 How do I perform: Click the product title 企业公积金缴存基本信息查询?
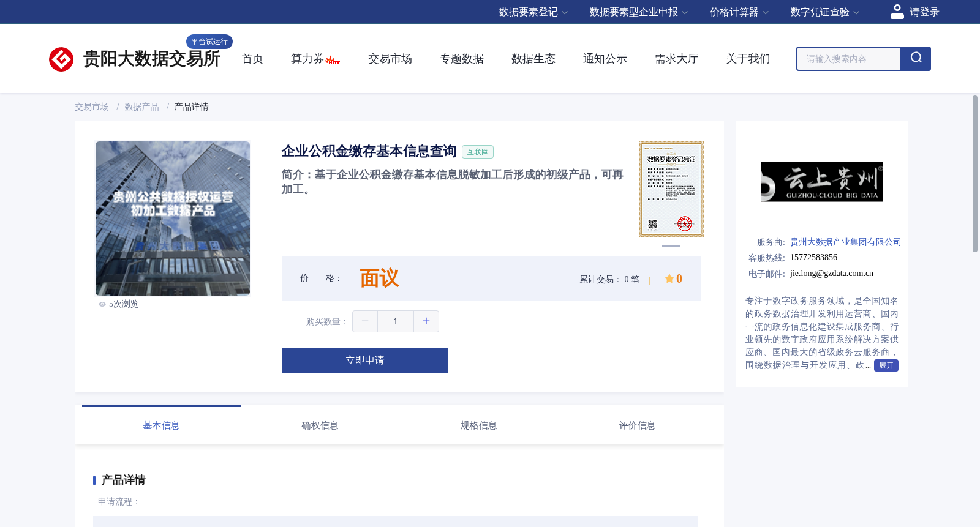(x=369, y=151)
